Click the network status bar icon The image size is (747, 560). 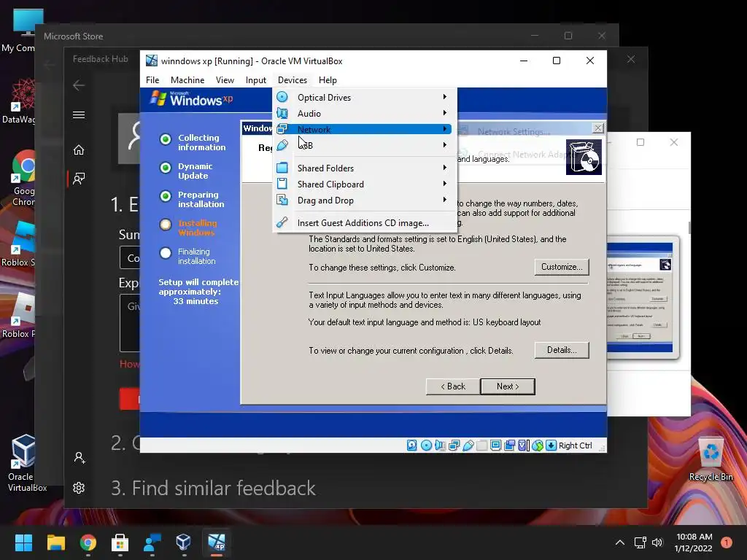pyautogui.click(x=454, y=446)
